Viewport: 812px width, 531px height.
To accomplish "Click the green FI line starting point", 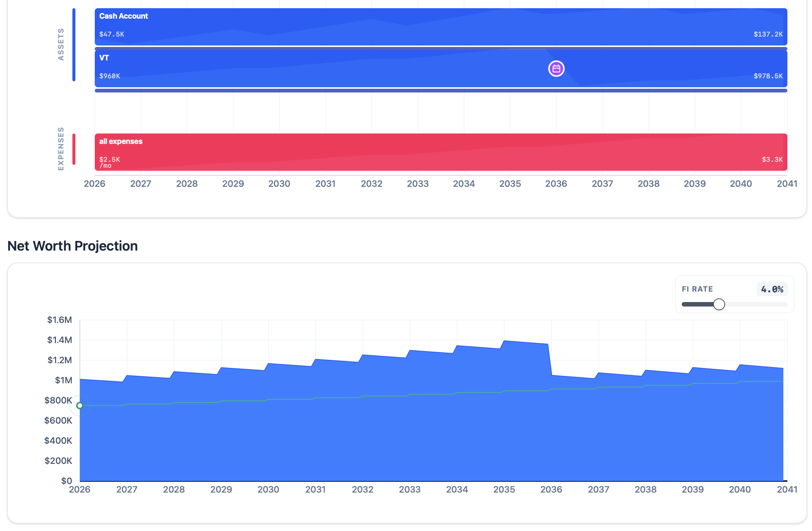I will 79,405.
